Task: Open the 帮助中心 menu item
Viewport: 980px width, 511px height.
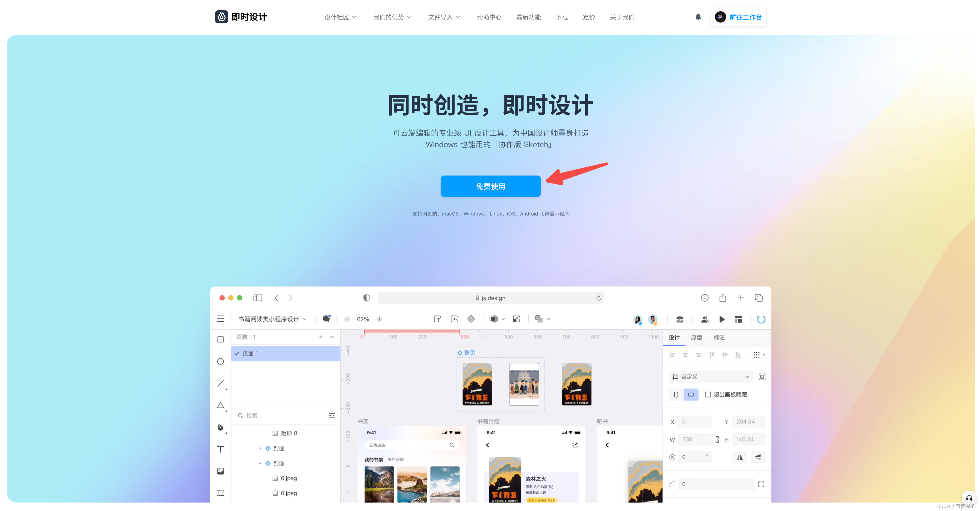Action: [x=489, y=17]
